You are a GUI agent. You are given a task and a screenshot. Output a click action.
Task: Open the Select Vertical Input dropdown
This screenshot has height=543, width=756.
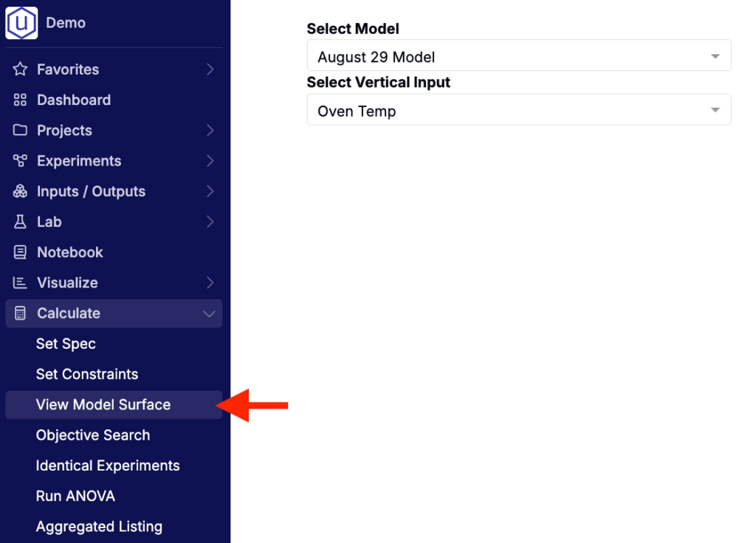coord(519,109)
